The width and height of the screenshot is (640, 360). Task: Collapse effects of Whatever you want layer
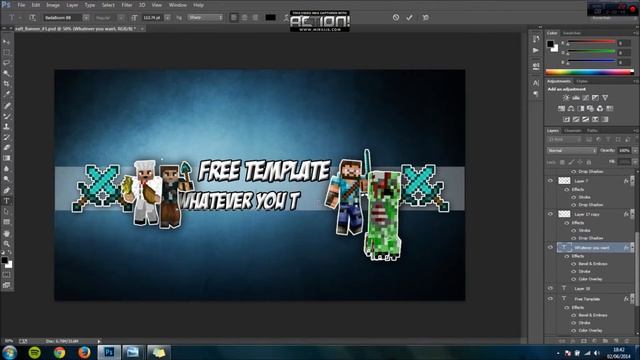tap(632, 247)
